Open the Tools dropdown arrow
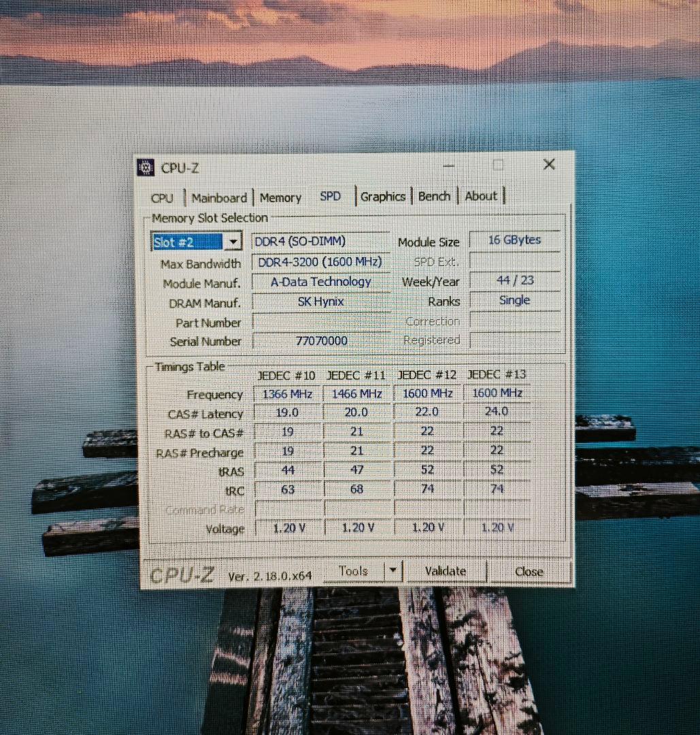The height and width of the screenshot is (735, 700). tap(393, 570)
